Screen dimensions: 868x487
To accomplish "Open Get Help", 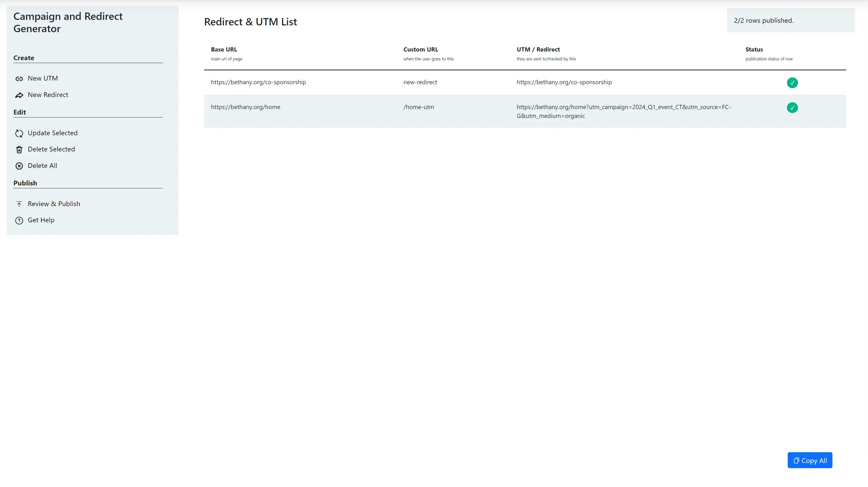I will [41, 220].
